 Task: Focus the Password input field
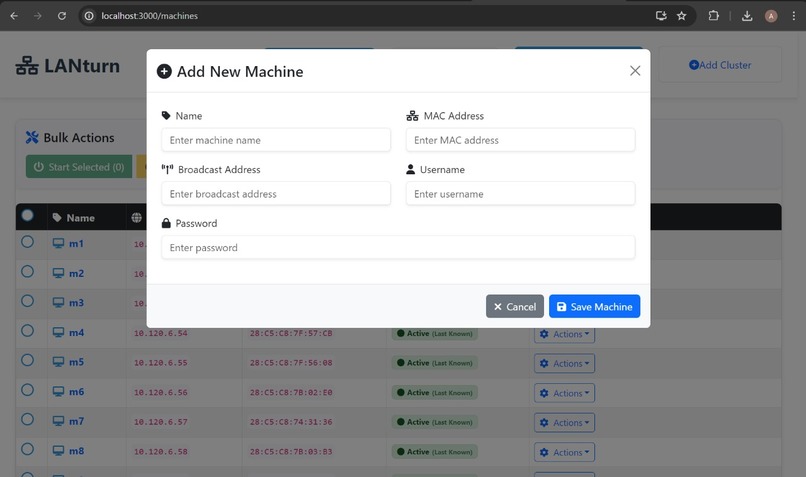coord(398,248)
